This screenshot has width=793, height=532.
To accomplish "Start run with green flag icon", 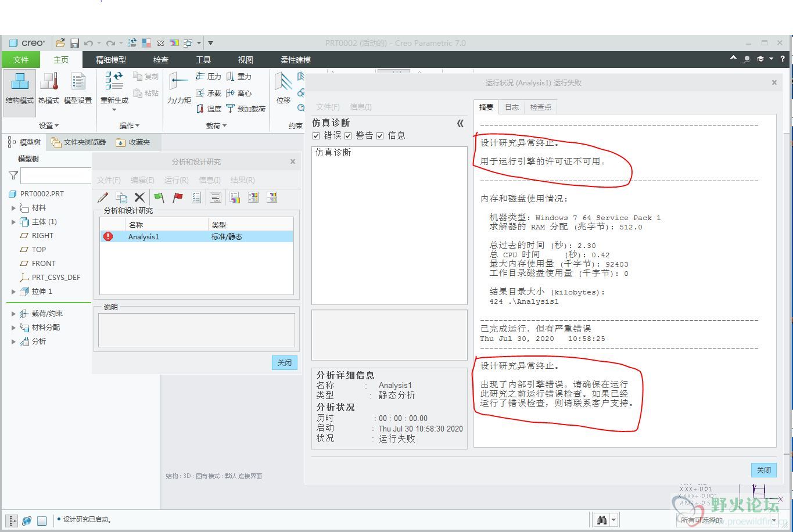I will point(159,197).
